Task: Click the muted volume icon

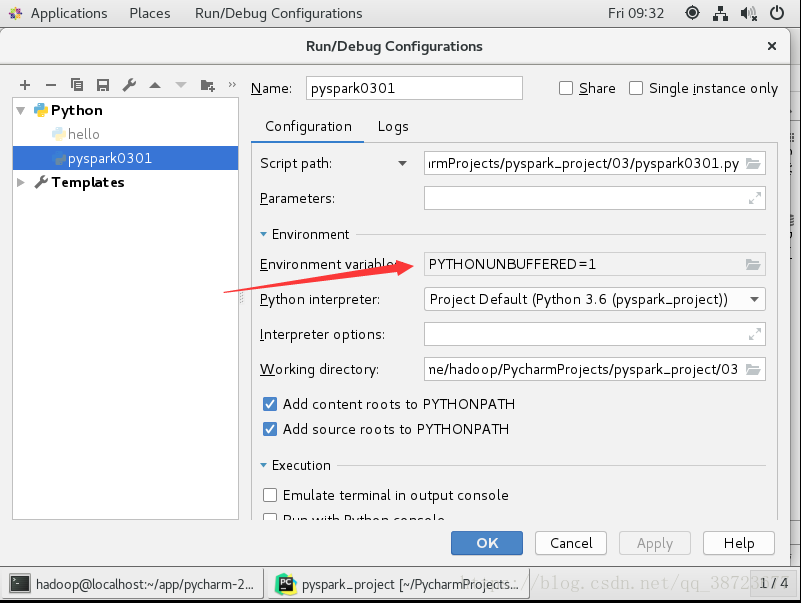Action: (748, 13)
